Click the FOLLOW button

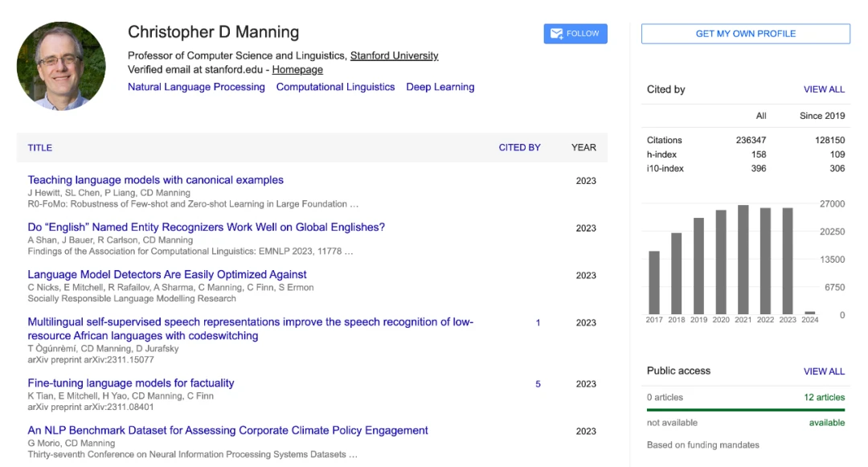click(575, 34)
